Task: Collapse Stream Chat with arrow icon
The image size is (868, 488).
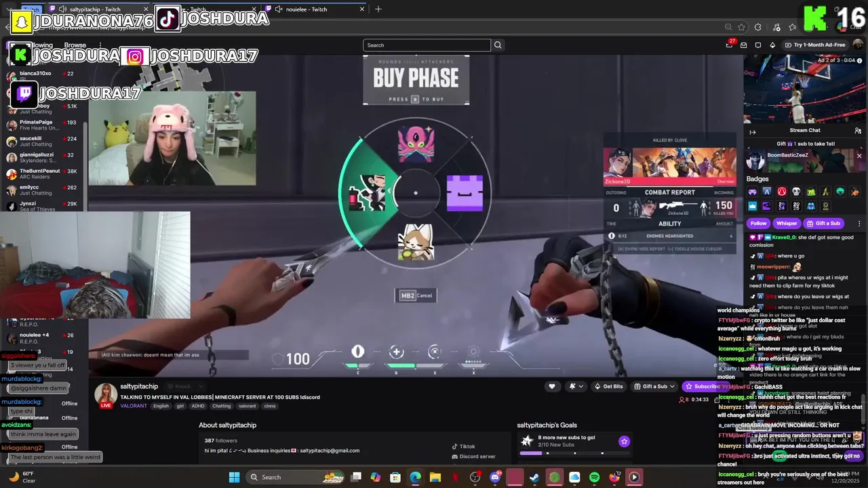Action: 752,132
